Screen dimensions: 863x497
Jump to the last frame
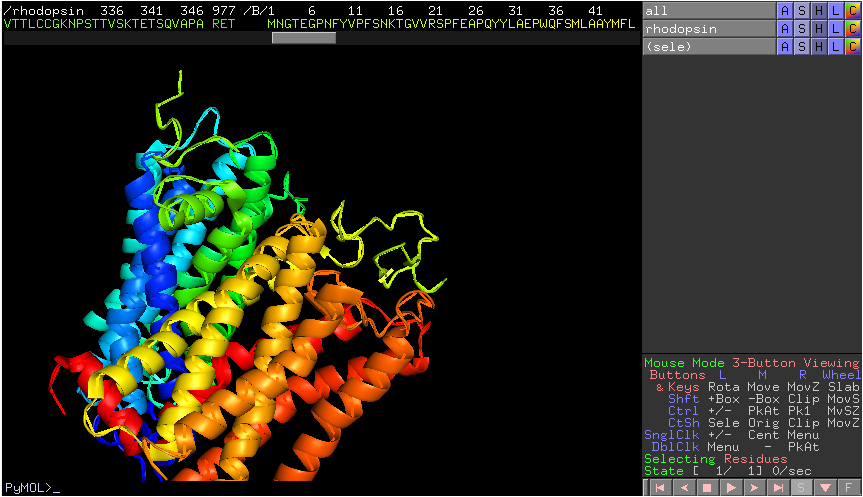(x=778, y=488)
